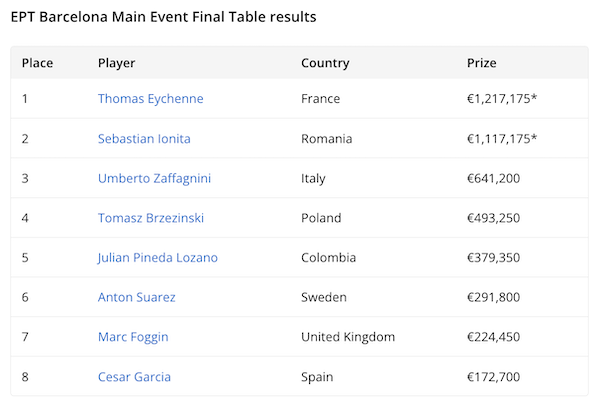Open Umberto Zaffagnini's profile link
The height and width of the screenshot is (414, 600).
pos(154,178)
